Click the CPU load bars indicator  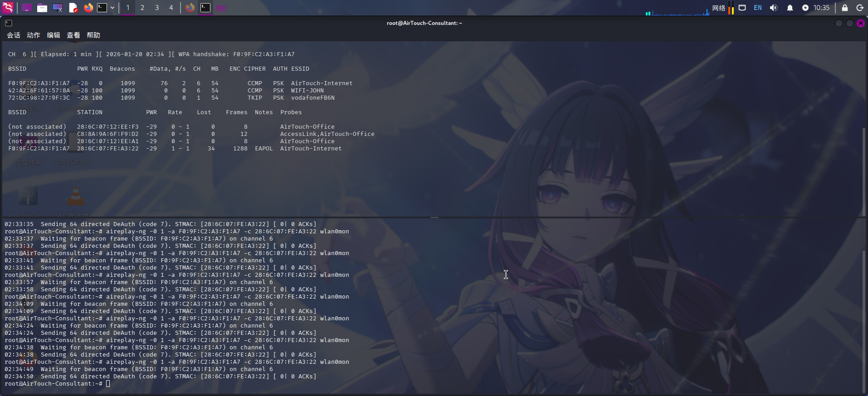(731, 8)
